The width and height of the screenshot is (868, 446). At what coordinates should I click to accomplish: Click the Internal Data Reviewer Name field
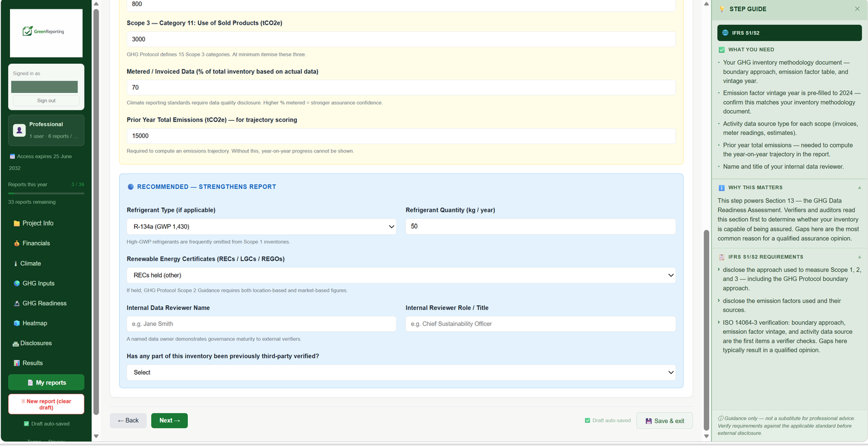[x=262, y=324]
